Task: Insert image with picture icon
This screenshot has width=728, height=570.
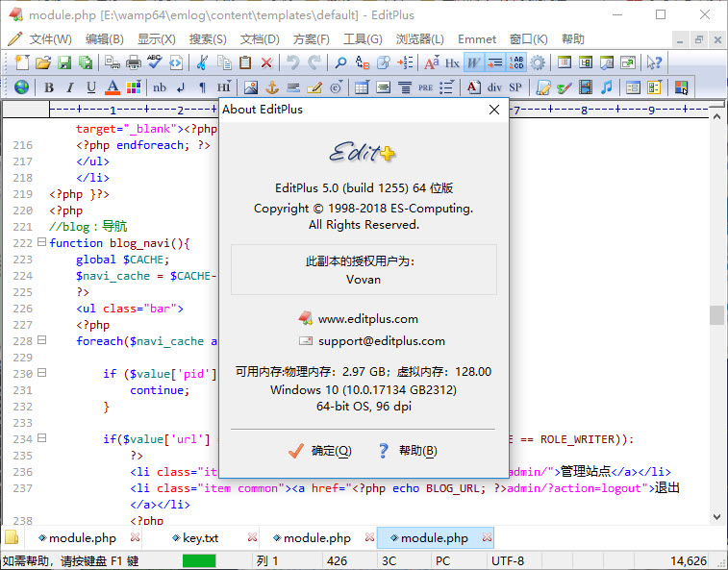Action: click(x=251, y=87)
